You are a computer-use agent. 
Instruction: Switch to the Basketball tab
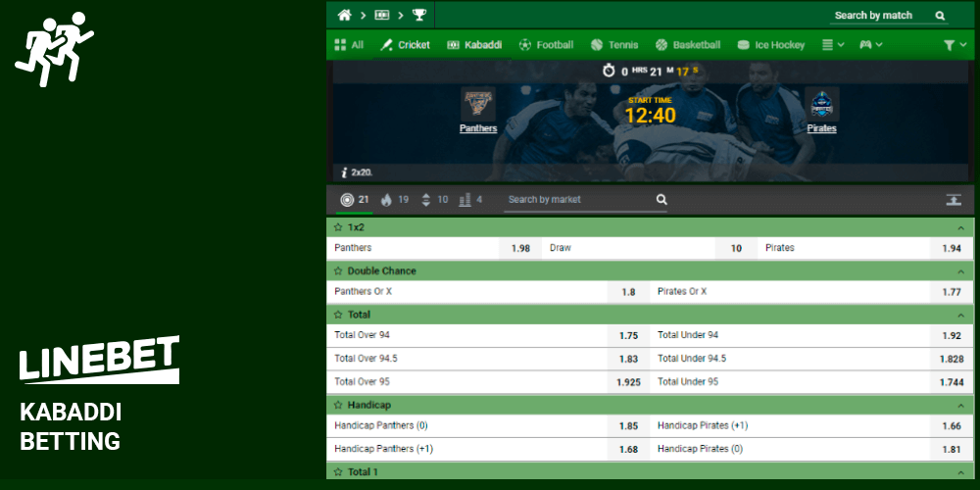pos(688,45)
